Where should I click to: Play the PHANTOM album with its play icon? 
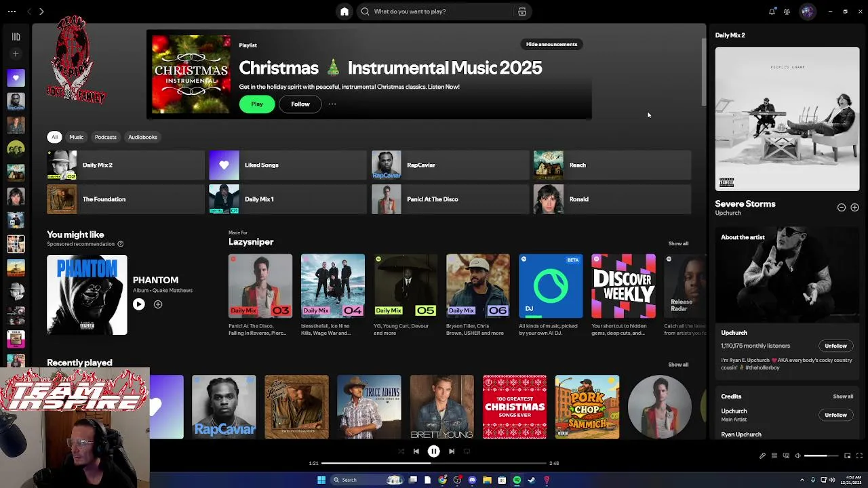pos(138,304)
